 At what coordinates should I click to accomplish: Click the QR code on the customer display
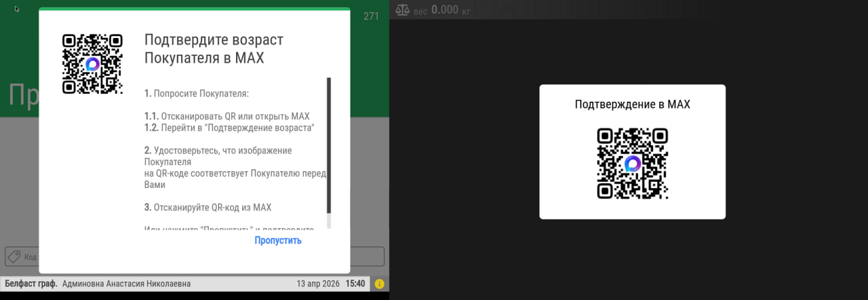pos(632,164)
